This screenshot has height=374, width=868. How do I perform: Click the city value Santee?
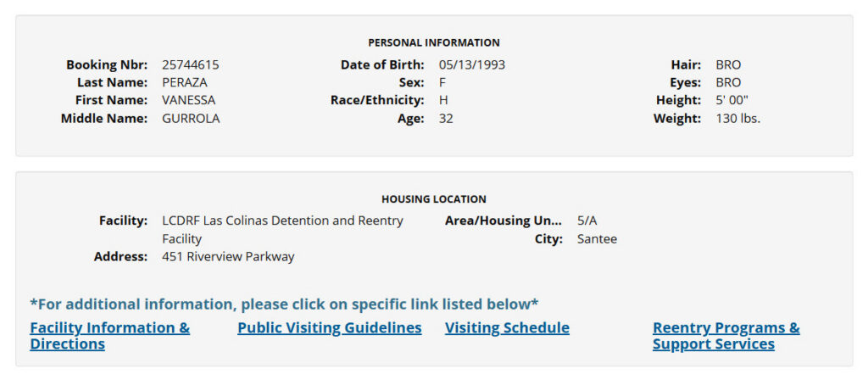pos(597,239)
